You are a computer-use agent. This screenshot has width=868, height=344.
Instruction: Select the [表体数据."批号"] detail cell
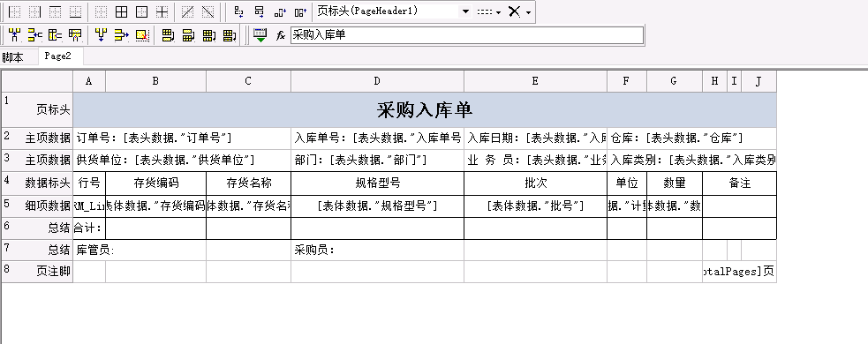coord(535,206)
